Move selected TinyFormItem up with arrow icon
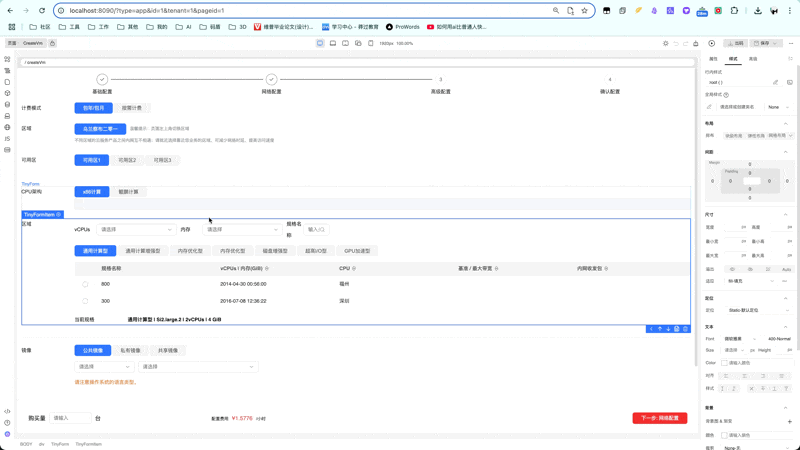 pos(660,329)
